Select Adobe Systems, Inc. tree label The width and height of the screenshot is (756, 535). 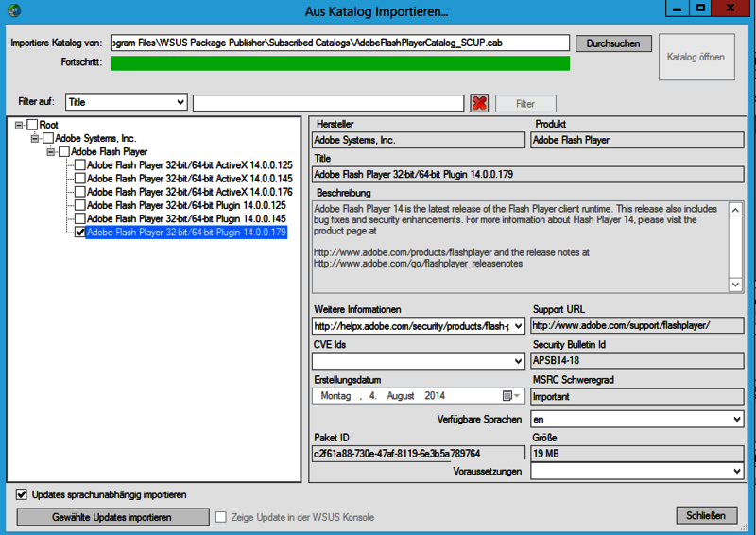[x=95, y=138]
